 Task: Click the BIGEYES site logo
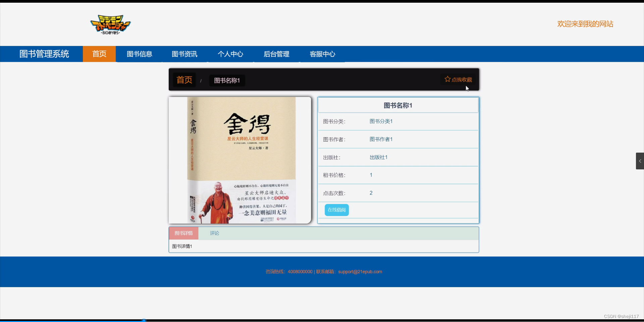click(110, 24)
